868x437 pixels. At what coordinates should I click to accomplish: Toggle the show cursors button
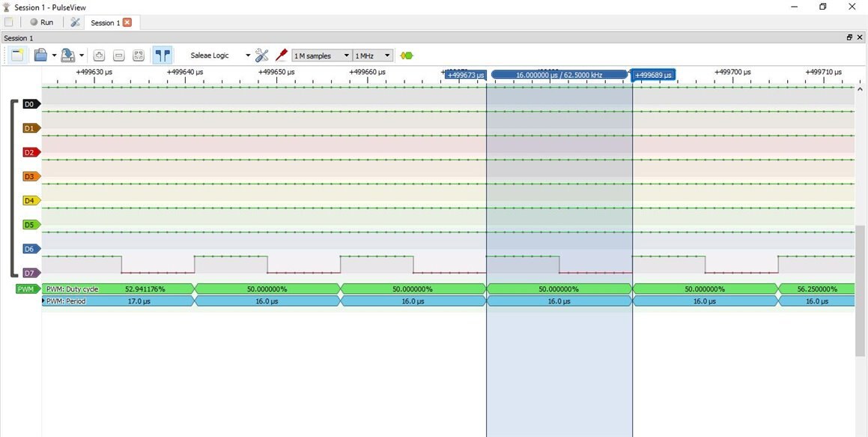pyautogui.click(x=162, y=55)
